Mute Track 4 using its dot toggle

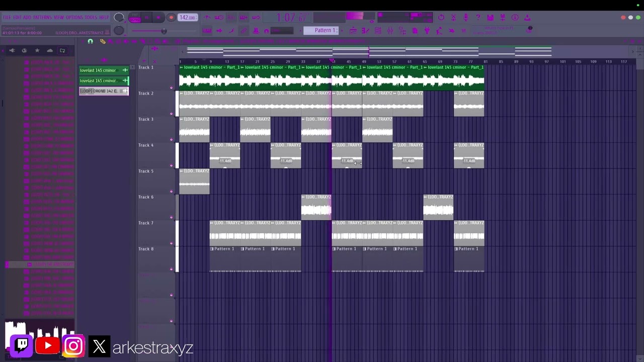171,165
